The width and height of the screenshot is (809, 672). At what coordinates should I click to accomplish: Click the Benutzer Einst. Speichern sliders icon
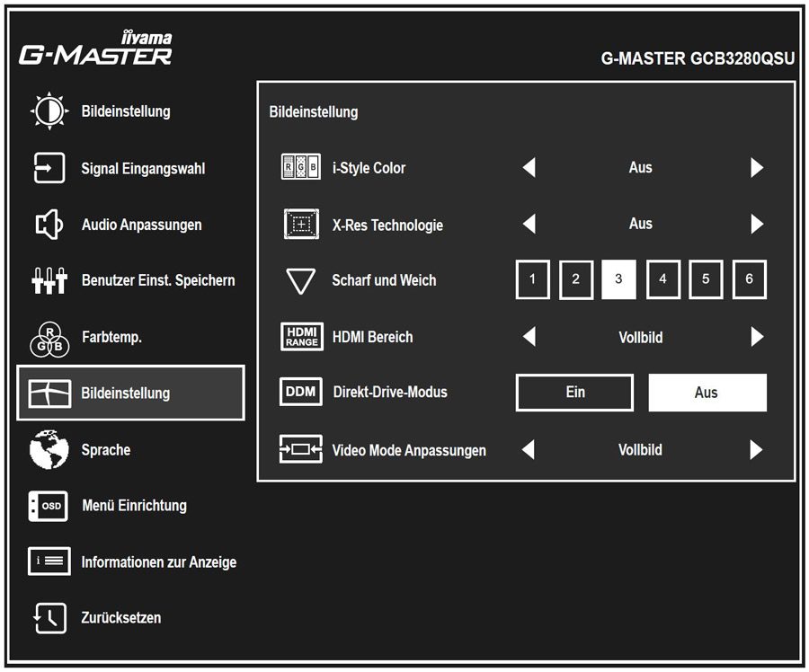[49, 280]
